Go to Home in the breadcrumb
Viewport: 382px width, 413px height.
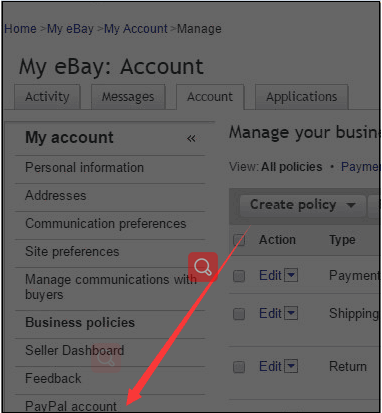20,29
